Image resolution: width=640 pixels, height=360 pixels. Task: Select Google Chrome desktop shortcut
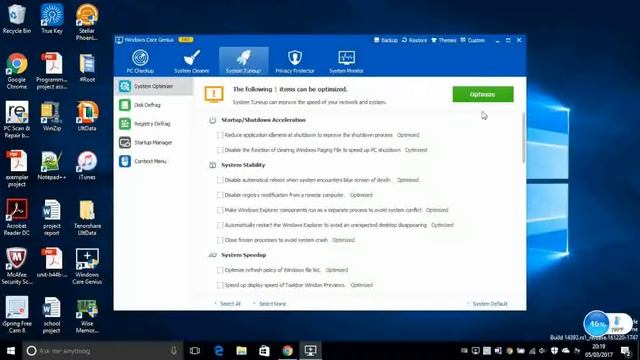click(x=17, y=71)
